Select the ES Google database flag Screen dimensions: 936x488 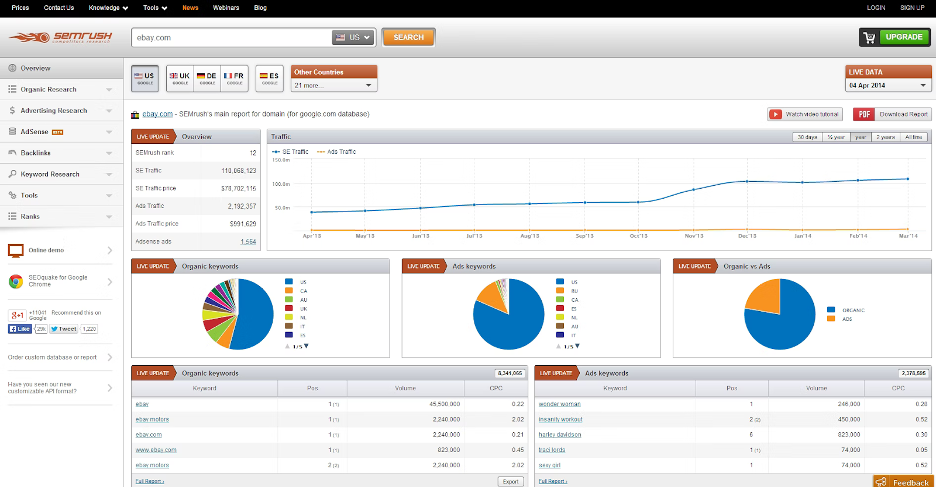point(269,78)
